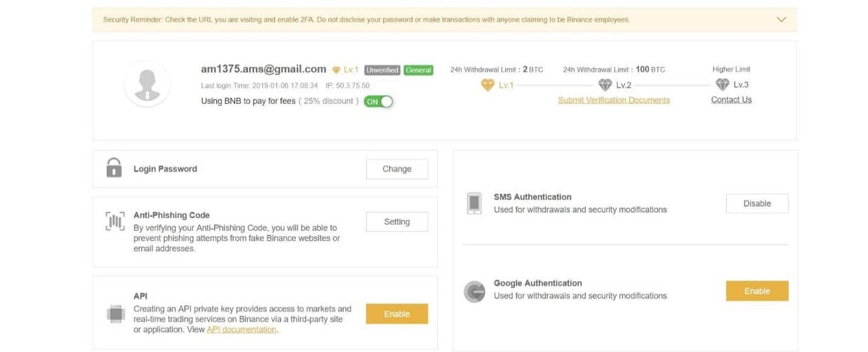Image resolution: width=868 pixels, height=352 pixels.
Task: Click the SMS Authentication phone icon
Action: pyautogui.click(x=474, y=203)
